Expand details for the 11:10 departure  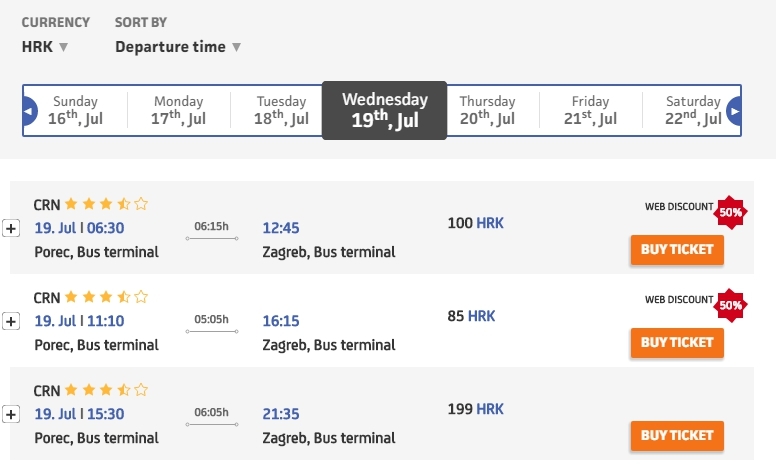(x=12, y=321)
